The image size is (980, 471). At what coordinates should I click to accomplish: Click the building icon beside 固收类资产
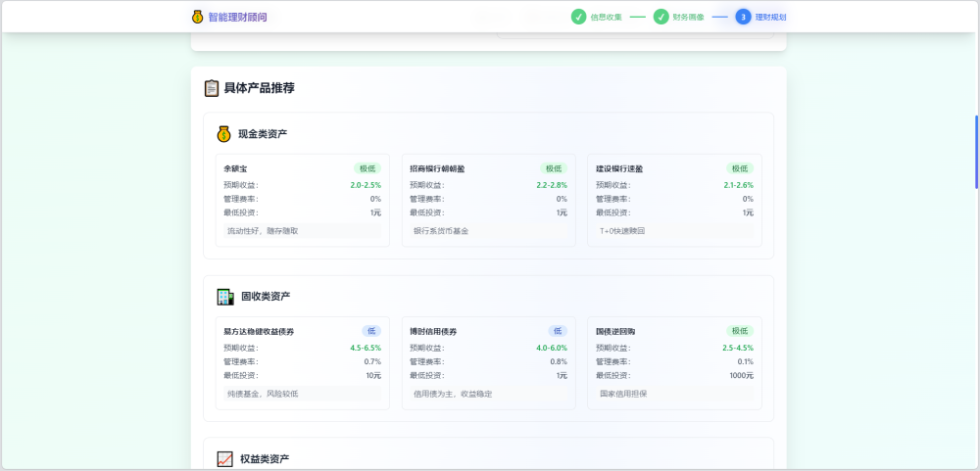click(225, 297)
